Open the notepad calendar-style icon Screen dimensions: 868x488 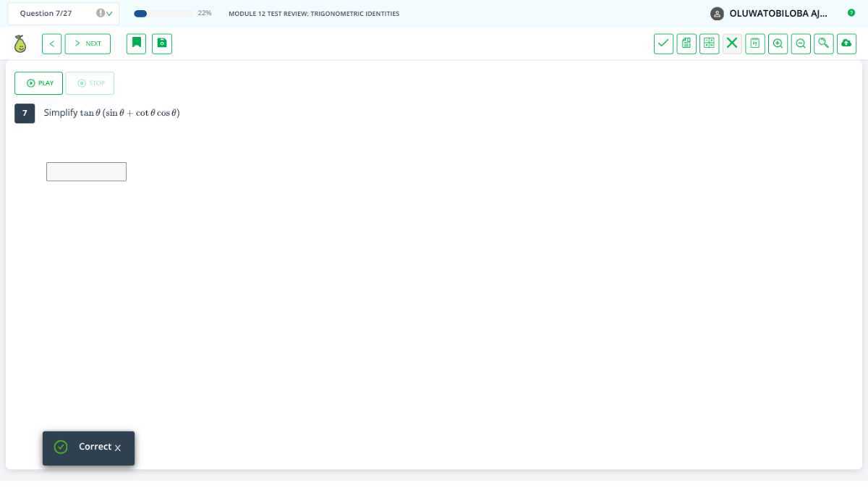754,43
